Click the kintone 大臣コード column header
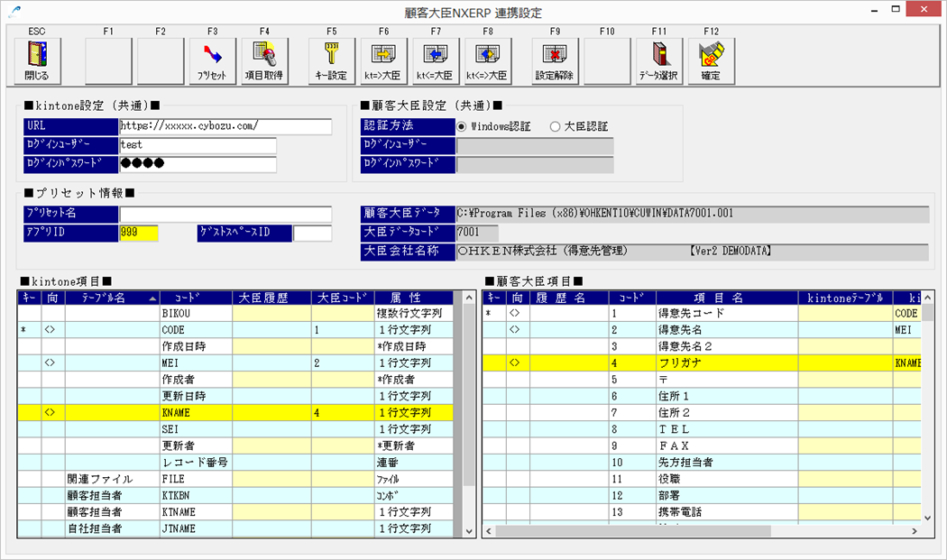Screen dimensions: 947x560 343,298
